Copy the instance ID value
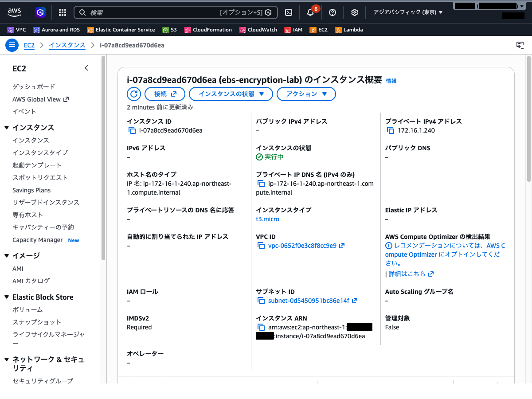The height and width of the screenshot is (399, 532). click(132, 130)
